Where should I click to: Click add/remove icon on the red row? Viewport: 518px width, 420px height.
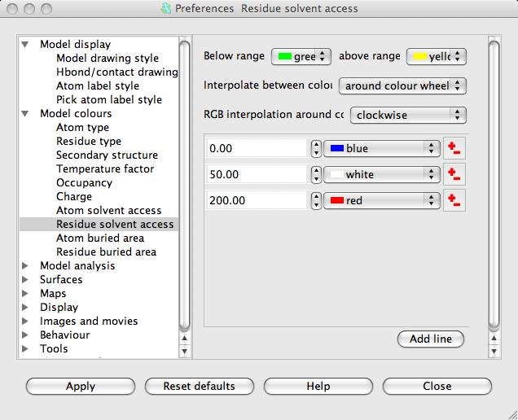(x=454, y=200)
